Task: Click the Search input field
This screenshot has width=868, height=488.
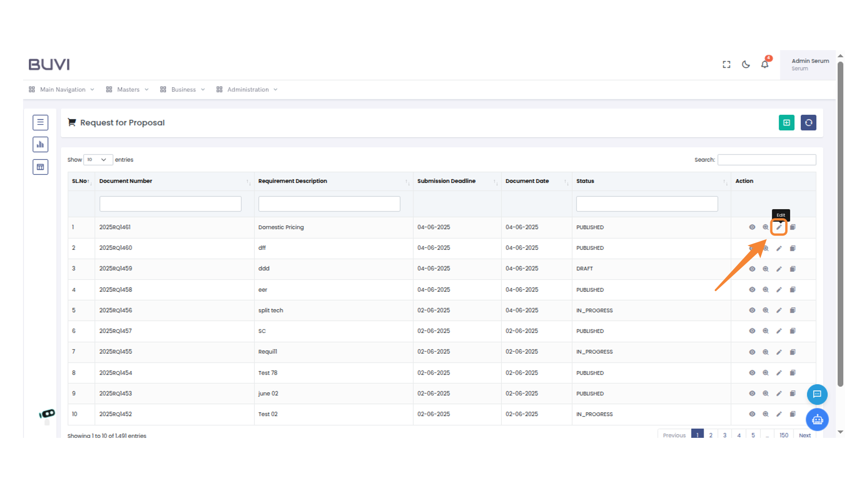Action: pos(767,160)
